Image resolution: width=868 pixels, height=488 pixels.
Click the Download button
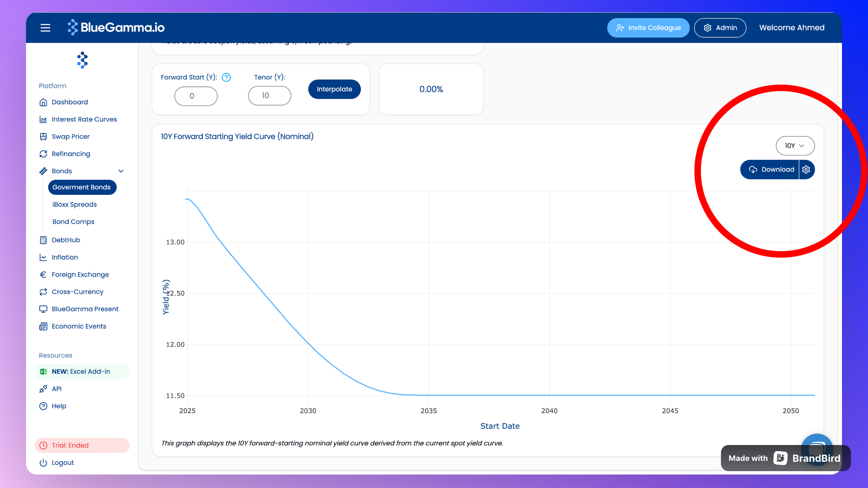(771, 170)
